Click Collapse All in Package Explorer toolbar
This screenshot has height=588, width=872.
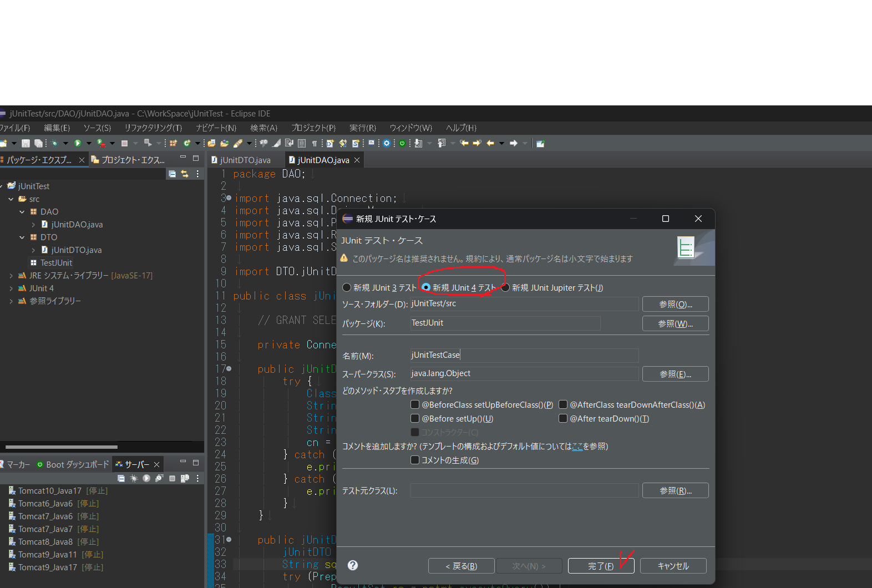pyautogui.click(x=172, y=174)
